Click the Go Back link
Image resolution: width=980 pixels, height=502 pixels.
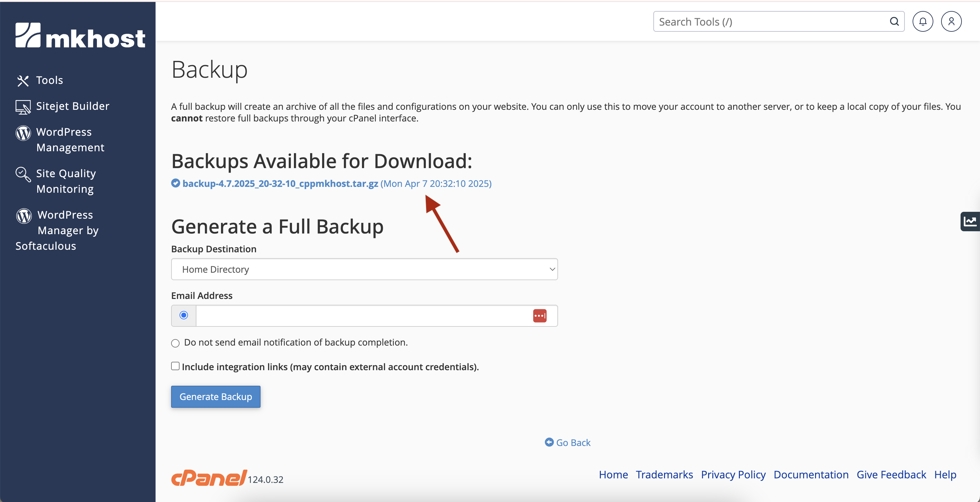click(573, 443)
